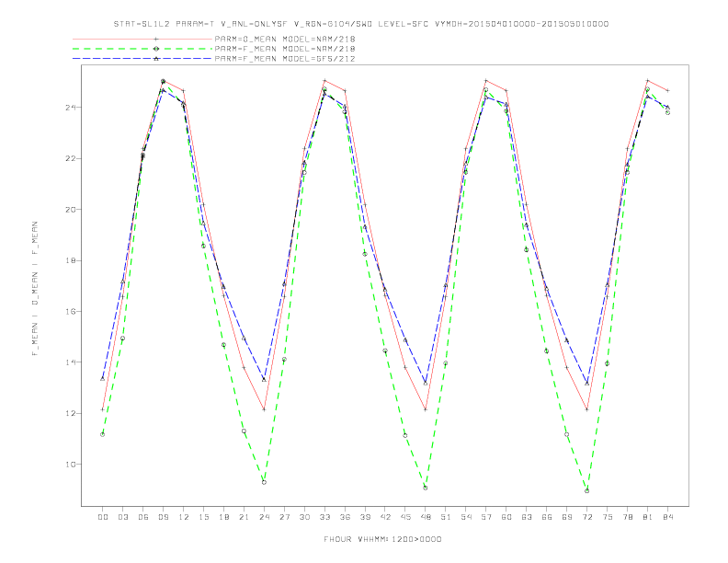Select legend entry PARM=F_MEAN MODEL=NAM/218
728x563 pixels.
click(285, 49)
